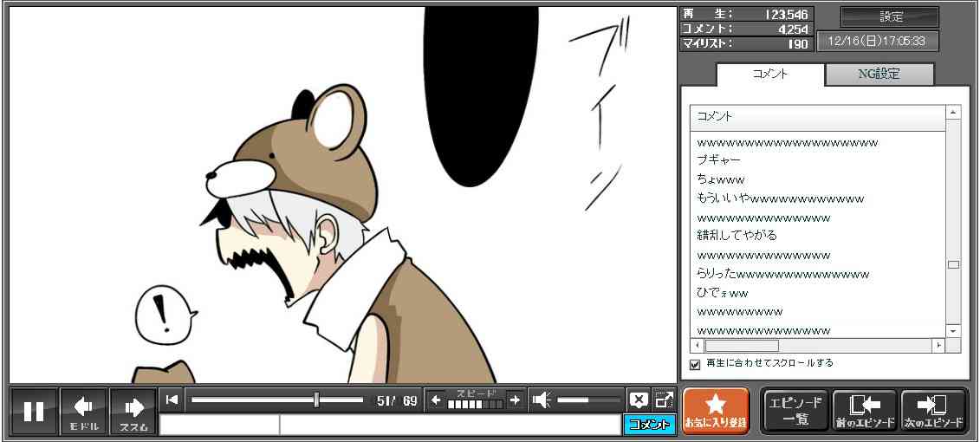Open the previous episode
Viewport: 980px width, 442px height.
tap(864, 411)
